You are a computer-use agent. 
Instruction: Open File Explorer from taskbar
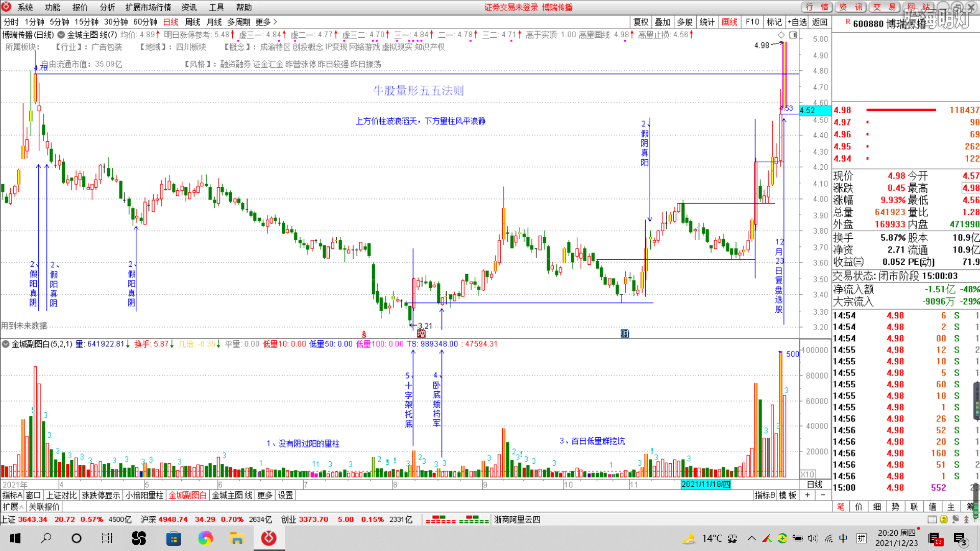(237, 538)
